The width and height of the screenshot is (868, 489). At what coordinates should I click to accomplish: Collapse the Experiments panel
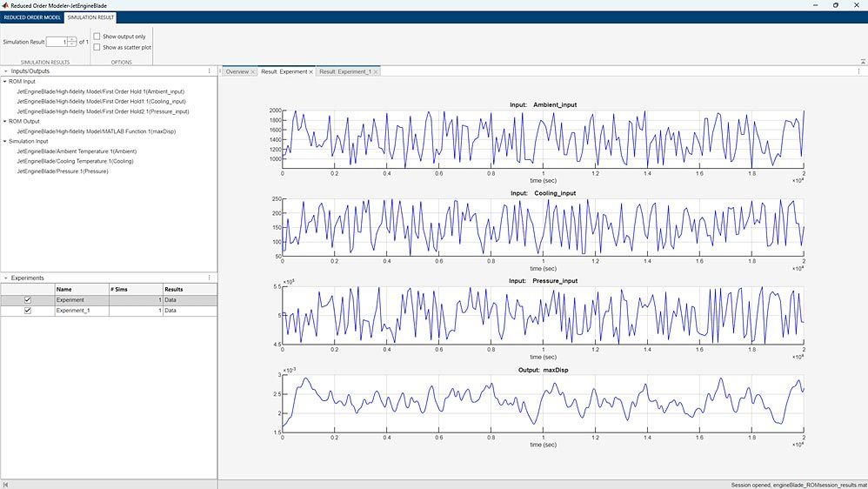[x=5, y=278]
